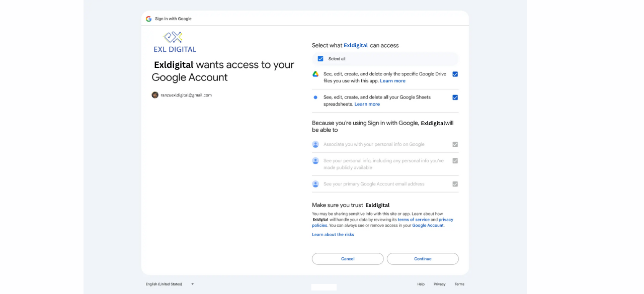Open the 'English (United States)' language dropdown
Screen dimensions: 644x294
tap(170, 284)
